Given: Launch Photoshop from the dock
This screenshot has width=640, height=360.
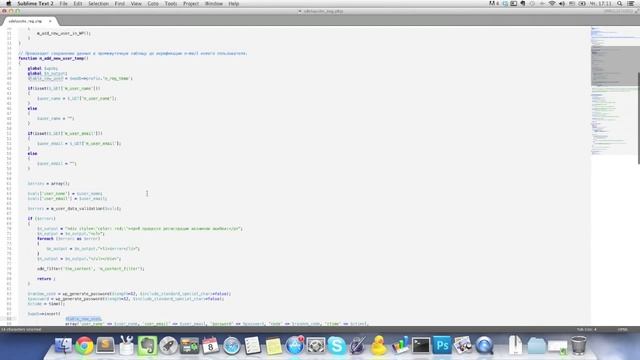Looking at the screenshot, I should point(442,345).
